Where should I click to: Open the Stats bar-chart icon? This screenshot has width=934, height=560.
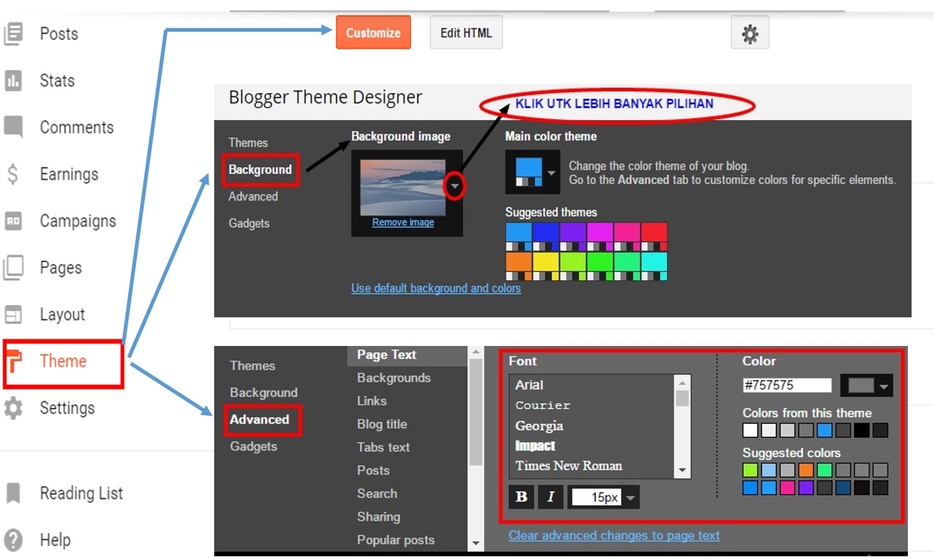pyautogui.click(x=13, y=80)
